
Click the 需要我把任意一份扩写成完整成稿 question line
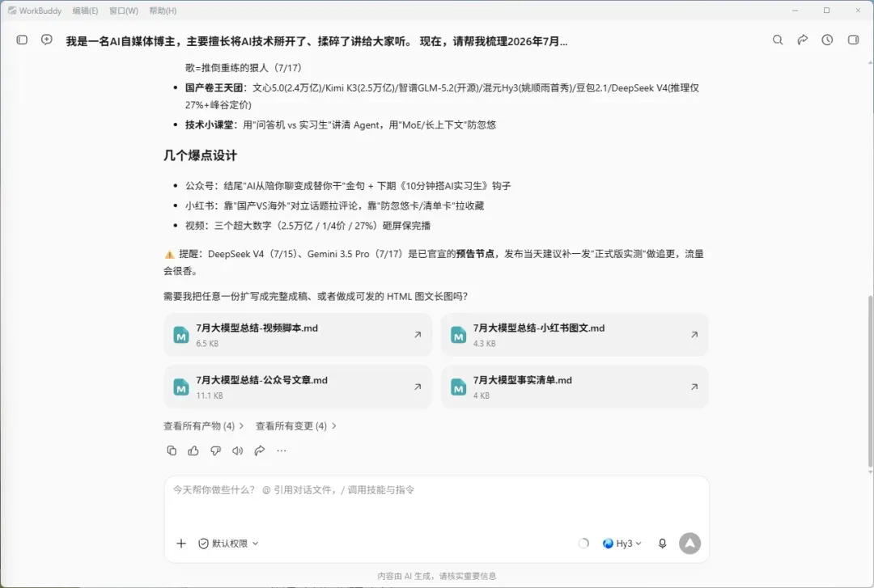coord(316,296)
